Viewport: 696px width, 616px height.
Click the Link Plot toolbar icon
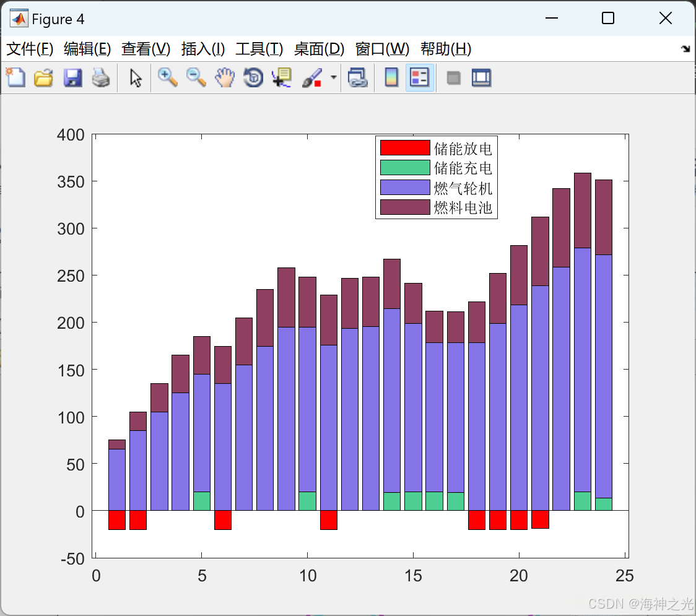(358, 77)
